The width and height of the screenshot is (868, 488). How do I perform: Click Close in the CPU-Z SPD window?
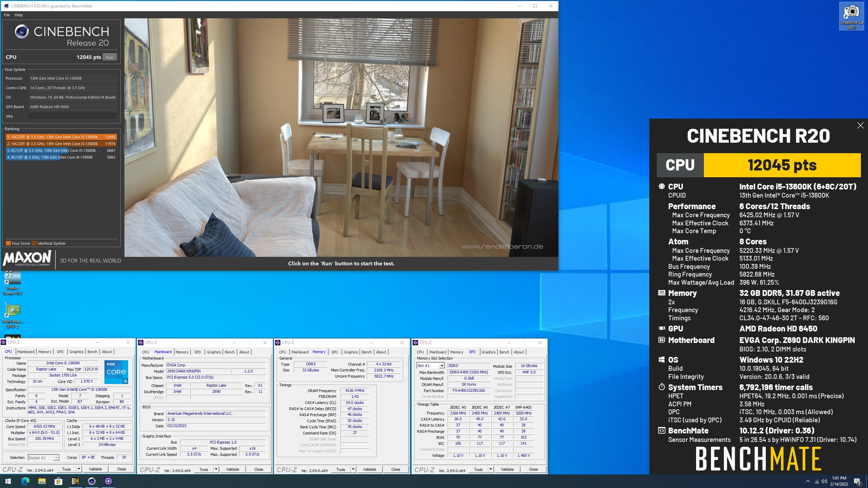(533, 469)
